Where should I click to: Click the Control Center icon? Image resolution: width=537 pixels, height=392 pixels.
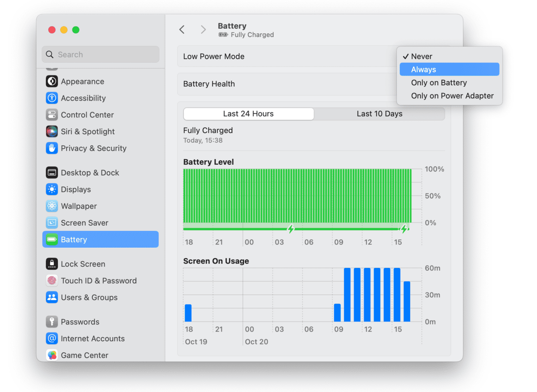click(52, 115)
